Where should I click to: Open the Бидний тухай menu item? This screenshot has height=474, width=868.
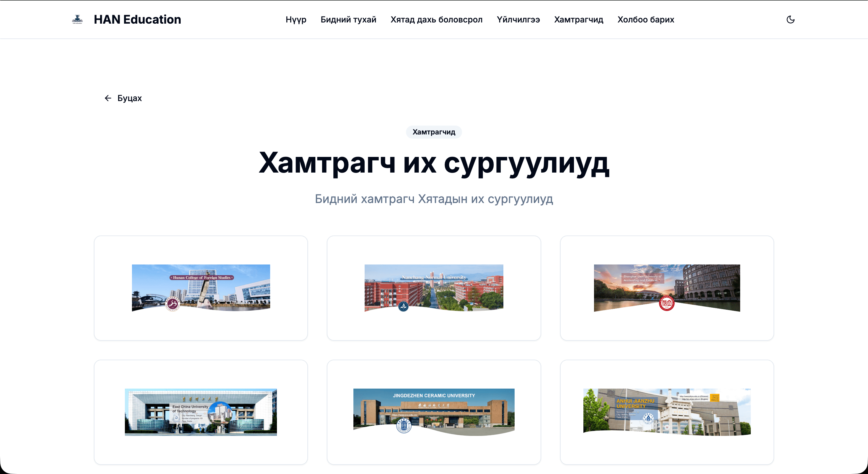(x=348, y=20)
